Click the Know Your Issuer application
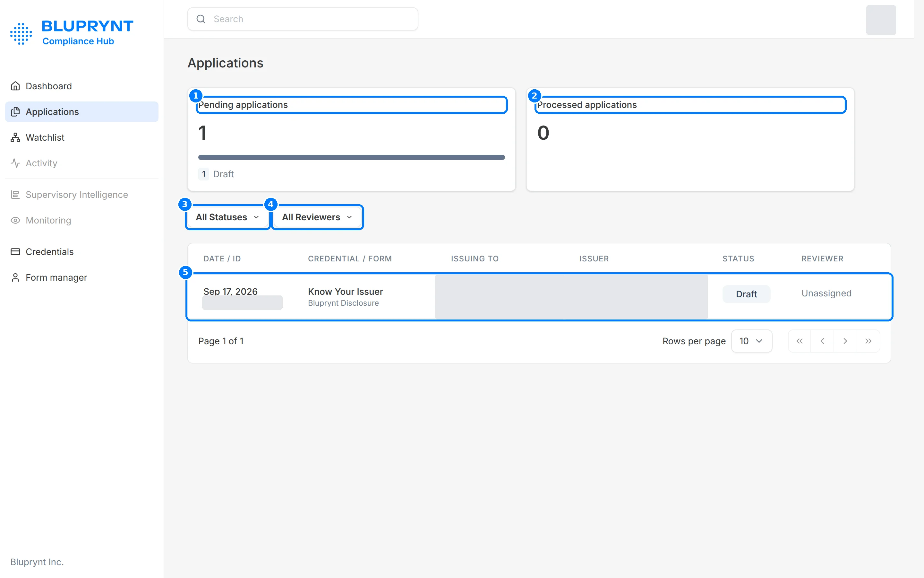The height and width of the screenshot is (578, 924). 345,291
